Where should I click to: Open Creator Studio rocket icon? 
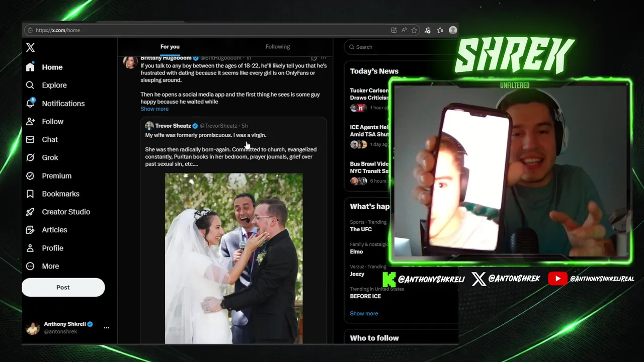pos(30,212)
